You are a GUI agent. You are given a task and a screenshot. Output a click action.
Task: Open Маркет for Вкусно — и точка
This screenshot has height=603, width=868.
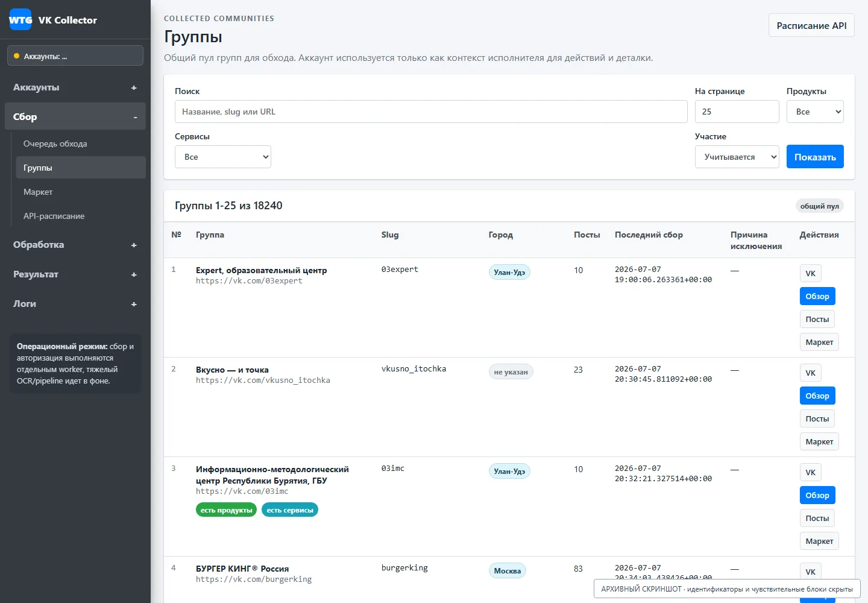click(819, 441)
